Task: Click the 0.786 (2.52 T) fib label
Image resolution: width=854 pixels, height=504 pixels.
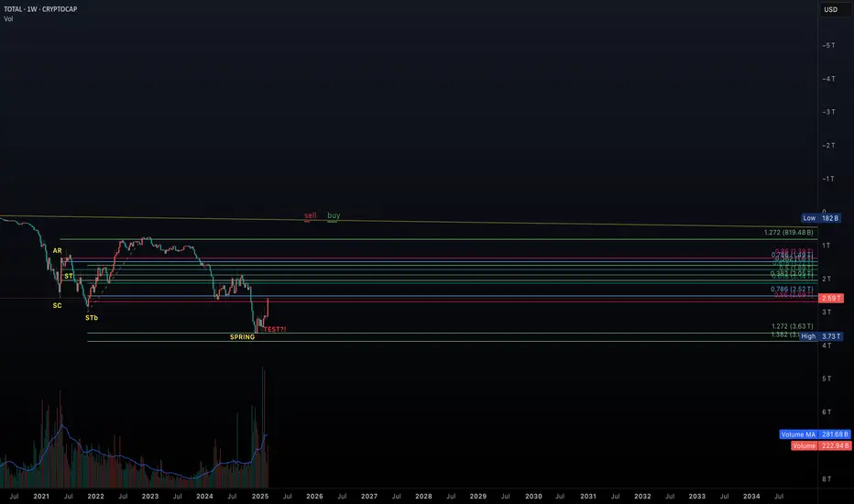Action: (792, 290)
